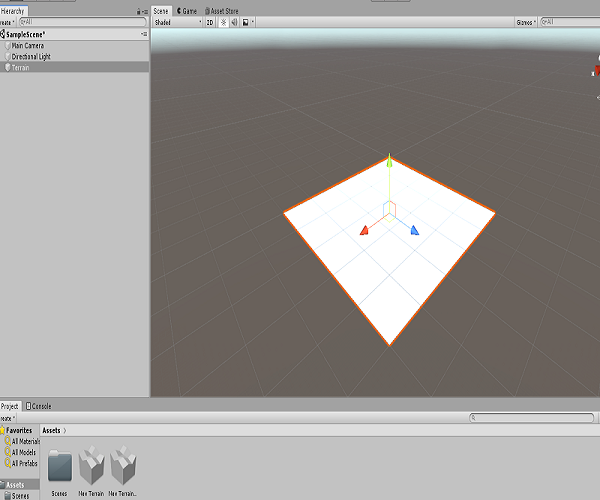Toggle 2D view mode button

click(210, 23)
